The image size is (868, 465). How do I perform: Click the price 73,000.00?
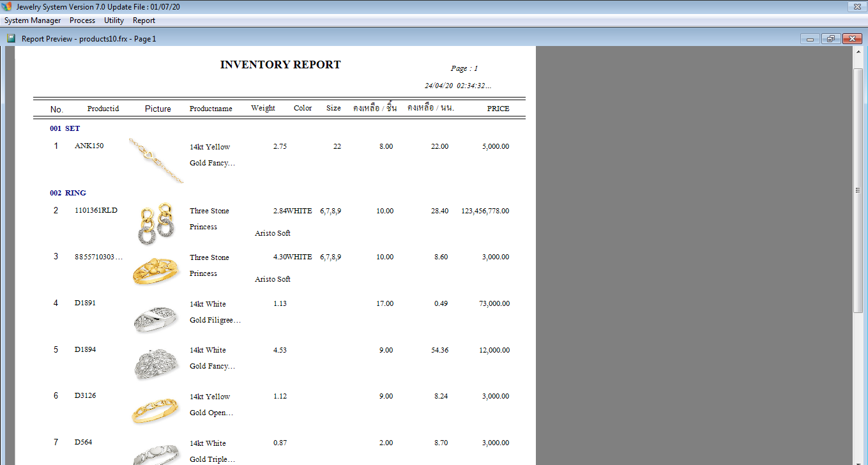494,304
